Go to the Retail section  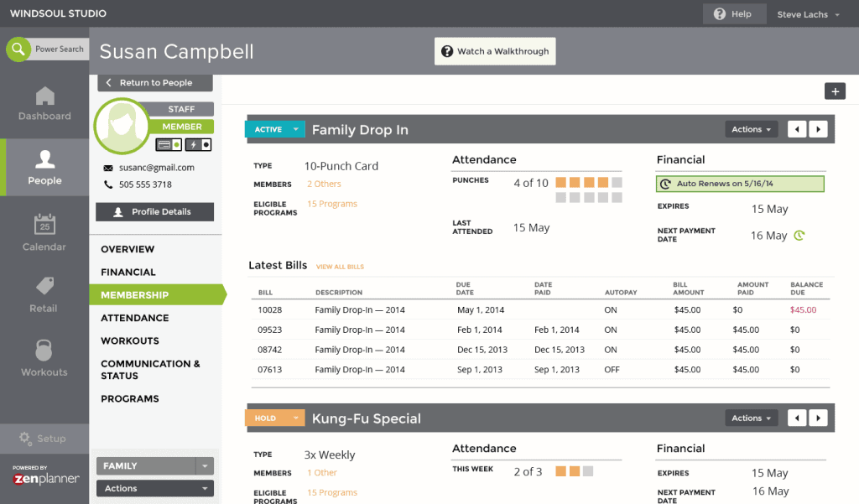pos(44,295)
